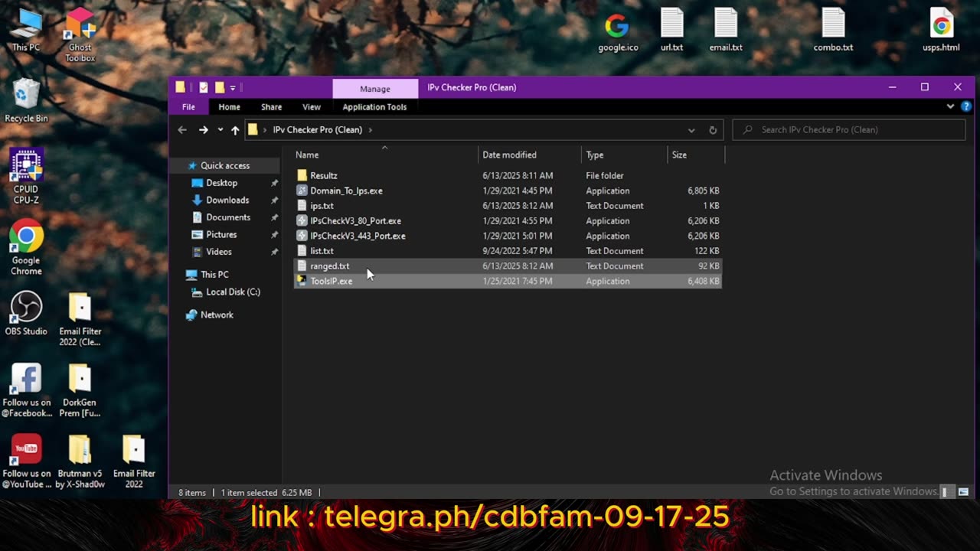Select the Domain_To_Ips.exe application icon

pos(302,191)
